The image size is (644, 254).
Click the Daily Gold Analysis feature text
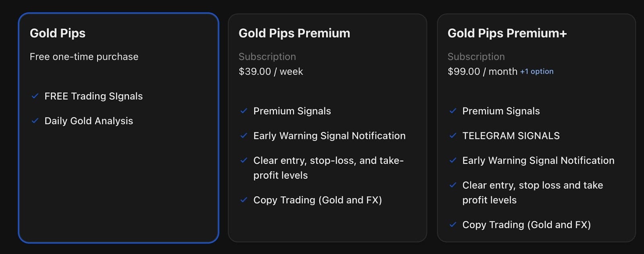click(x=89, y=121)
